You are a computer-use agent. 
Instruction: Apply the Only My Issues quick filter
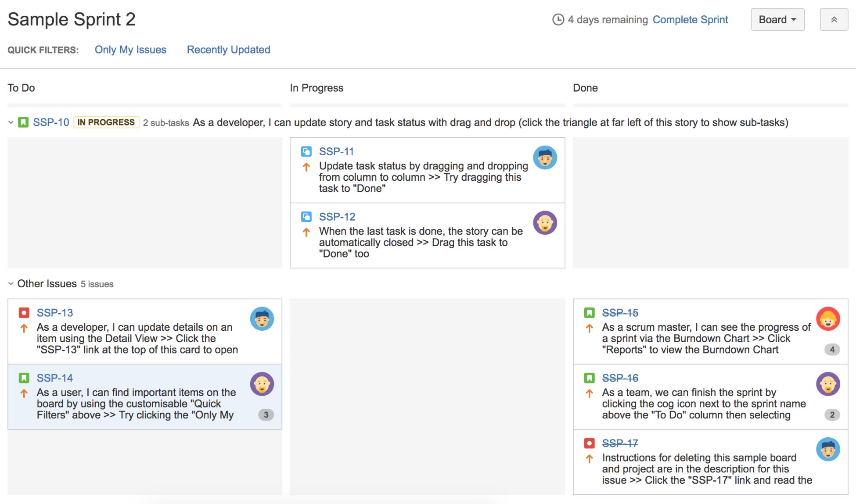tap(130, 50)
